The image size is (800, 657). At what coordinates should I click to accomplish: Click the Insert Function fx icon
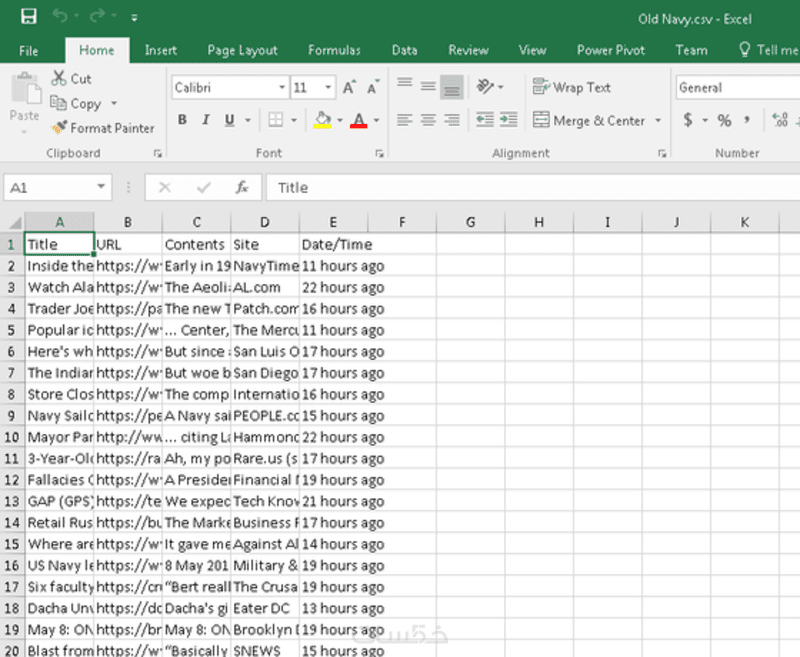(242, 188)
